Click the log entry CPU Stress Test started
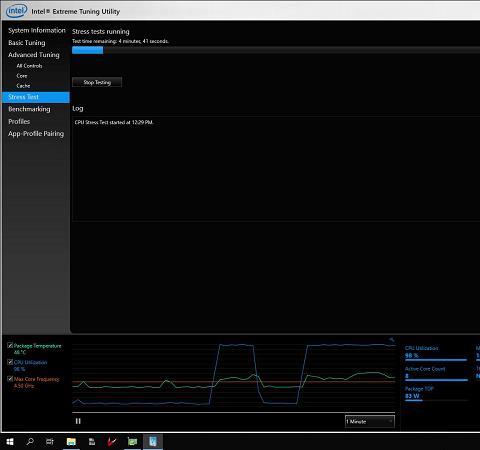 pyautogui.click(x=114, y=122)
